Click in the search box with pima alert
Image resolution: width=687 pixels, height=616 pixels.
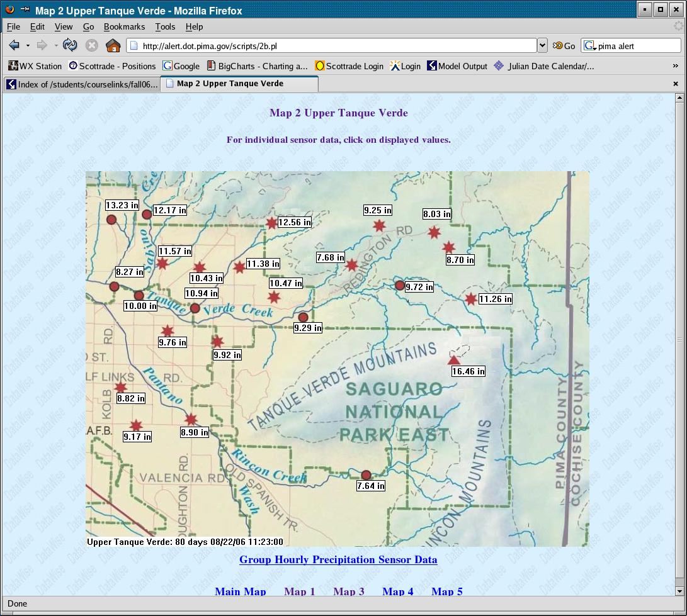point(636,46)
